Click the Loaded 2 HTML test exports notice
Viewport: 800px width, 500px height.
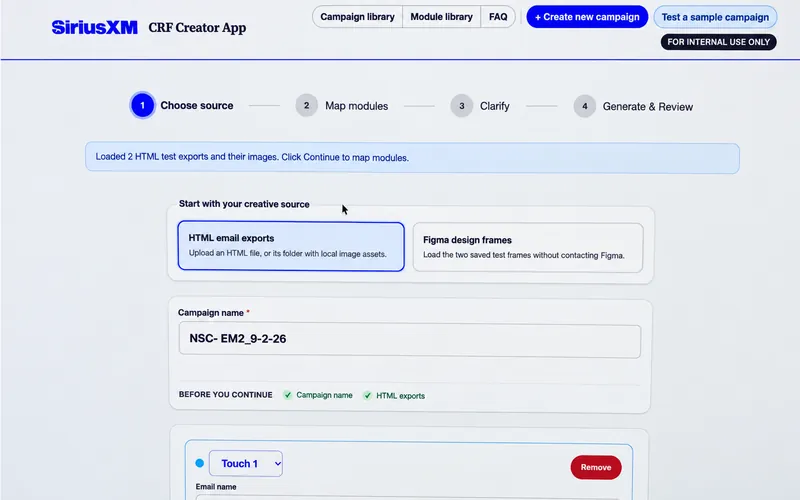[412, 158]
